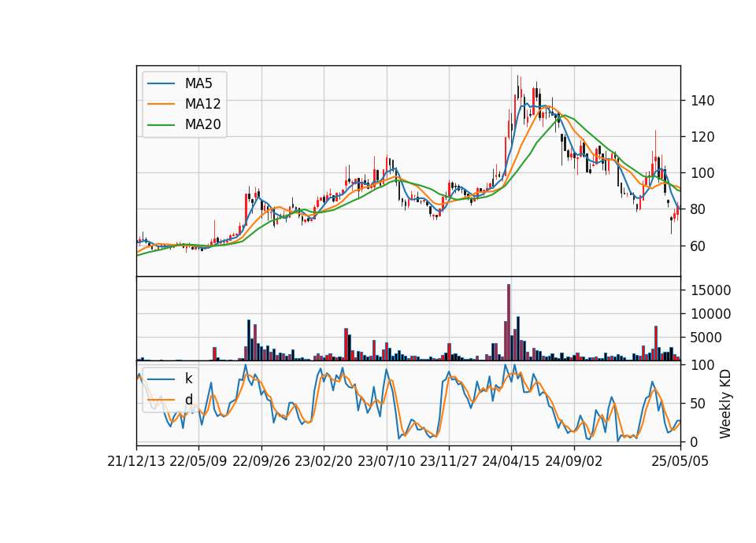Click the 0 tick label on KD axis

695,441
